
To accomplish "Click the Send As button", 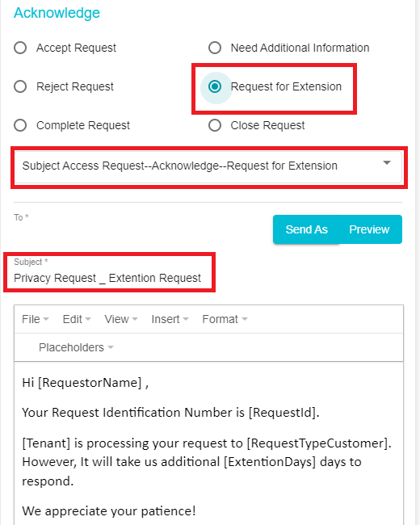I will coord(306,229).
